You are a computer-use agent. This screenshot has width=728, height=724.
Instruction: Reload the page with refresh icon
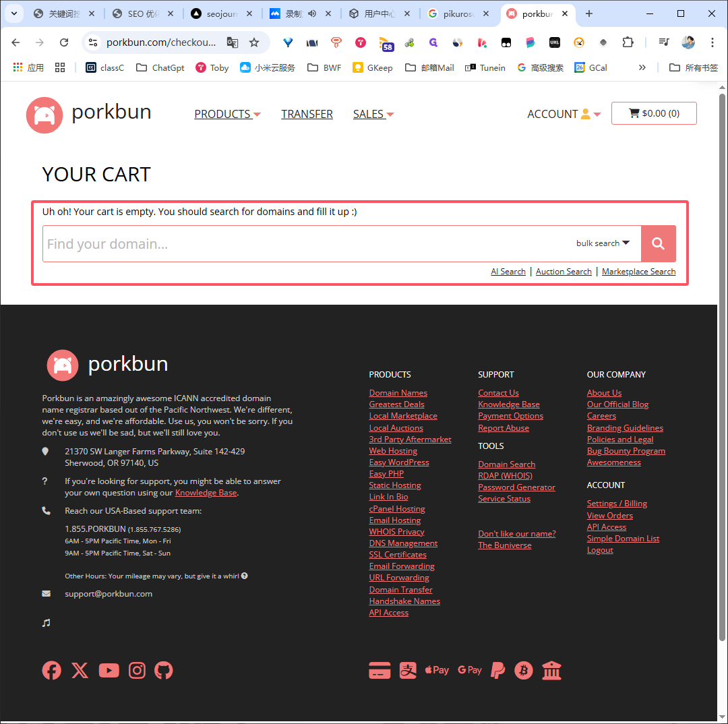(64, 42)
